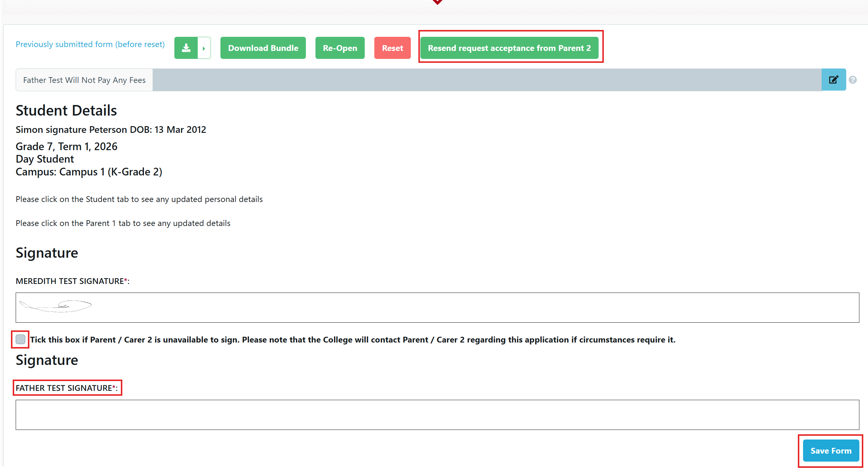Expand the download options arrow
The width and height of the screenshot is (868, 468).
pos(204,48)
